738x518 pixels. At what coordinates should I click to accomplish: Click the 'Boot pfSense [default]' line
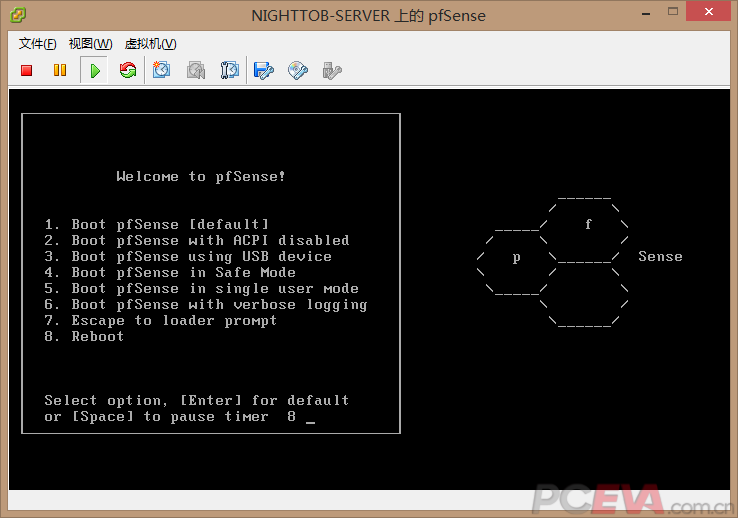pos(157,224)
